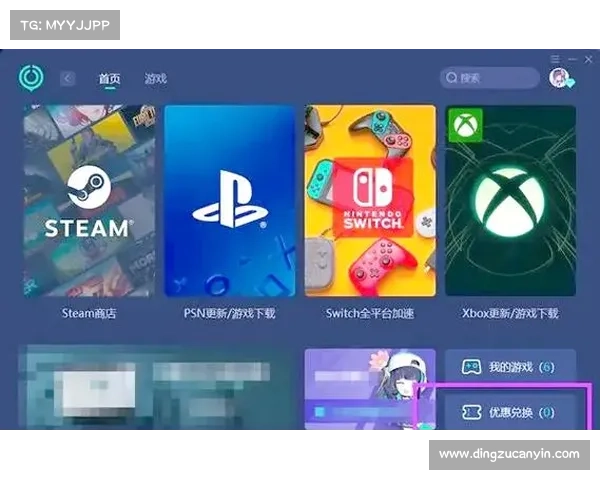
Task: Minimize the window using the dash button
Action: click(x=572, y=59)
